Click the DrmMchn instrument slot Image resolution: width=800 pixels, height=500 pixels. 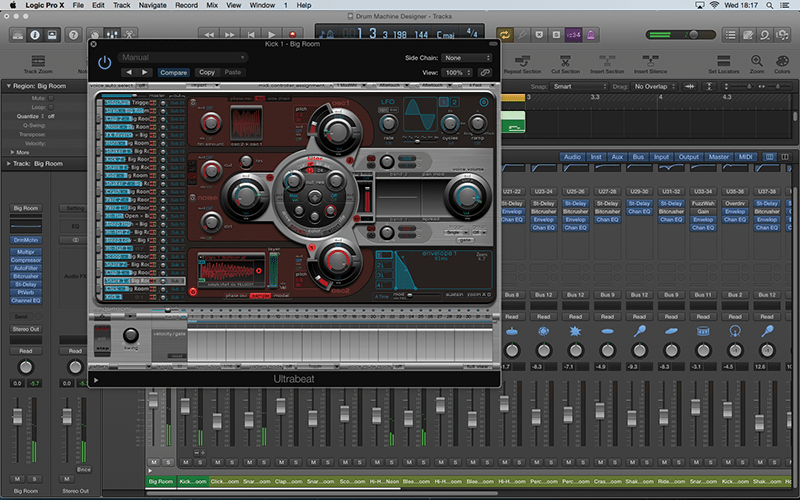click(26, 240)
